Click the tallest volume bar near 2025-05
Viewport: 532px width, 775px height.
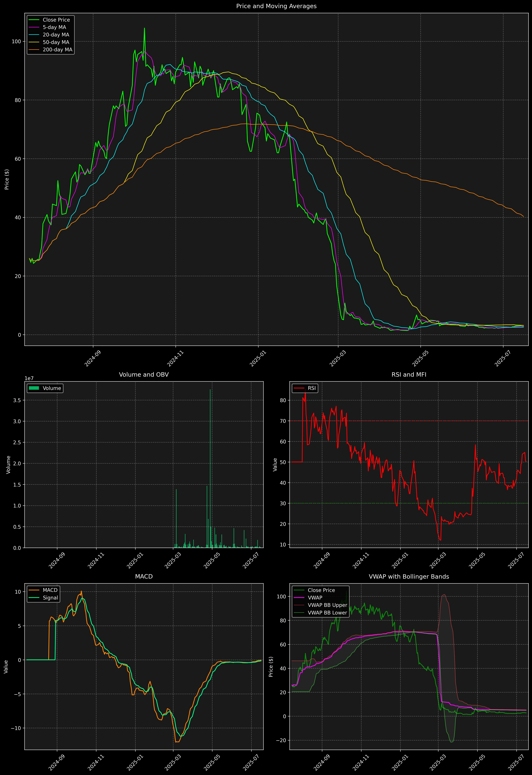point(210,469)
